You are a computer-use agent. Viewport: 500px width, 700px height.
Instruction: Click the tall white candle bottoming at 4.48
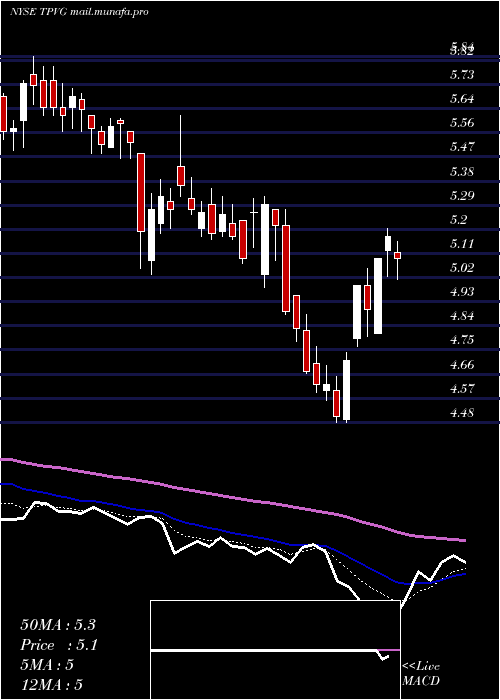click(x=346, y=390)
